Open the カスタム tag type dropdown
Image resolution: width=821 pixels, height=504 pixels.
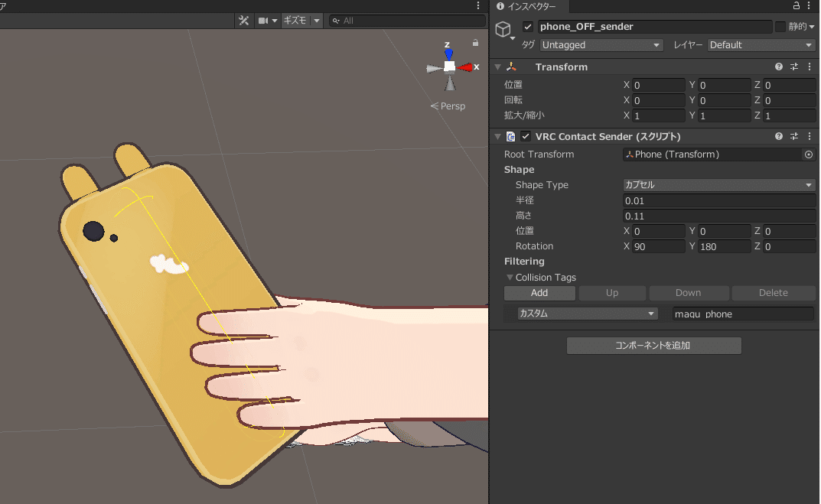587,314
